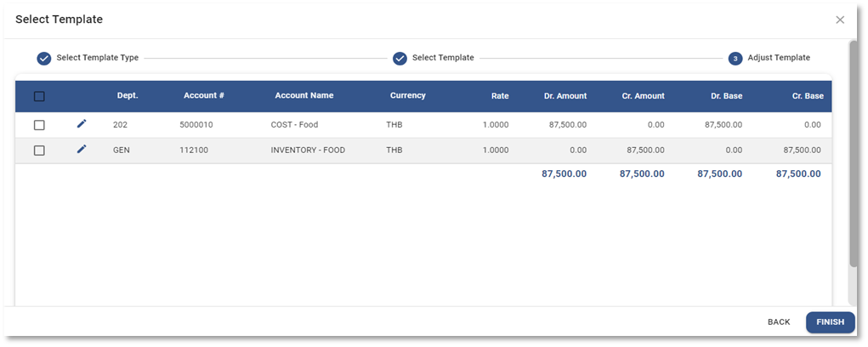Click the Select Template step checkmark
Screen dimensions: 868x347
tap(400, 58)
